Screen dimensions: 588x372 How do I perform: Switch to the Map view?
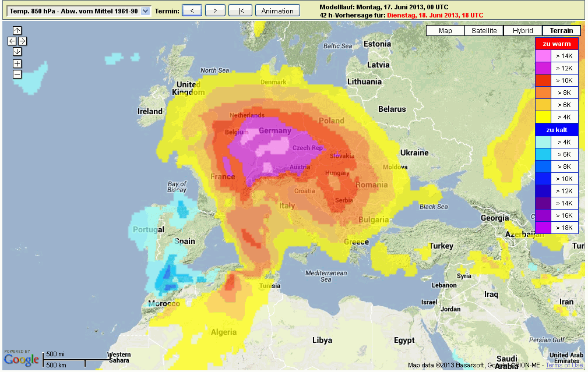(x=445, y=31)
